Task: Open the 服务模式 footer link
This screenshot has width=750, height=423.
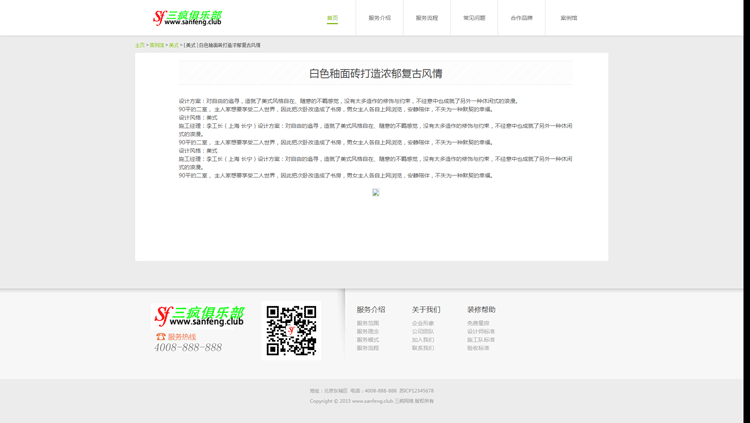Action: tap(367, 340)
